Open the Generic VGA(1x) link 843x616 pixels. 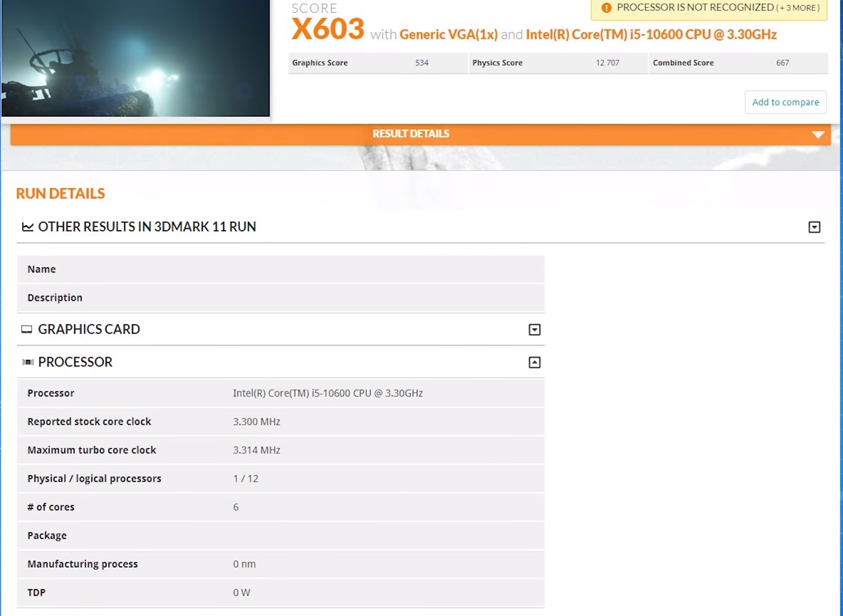(x=449, y=34)
